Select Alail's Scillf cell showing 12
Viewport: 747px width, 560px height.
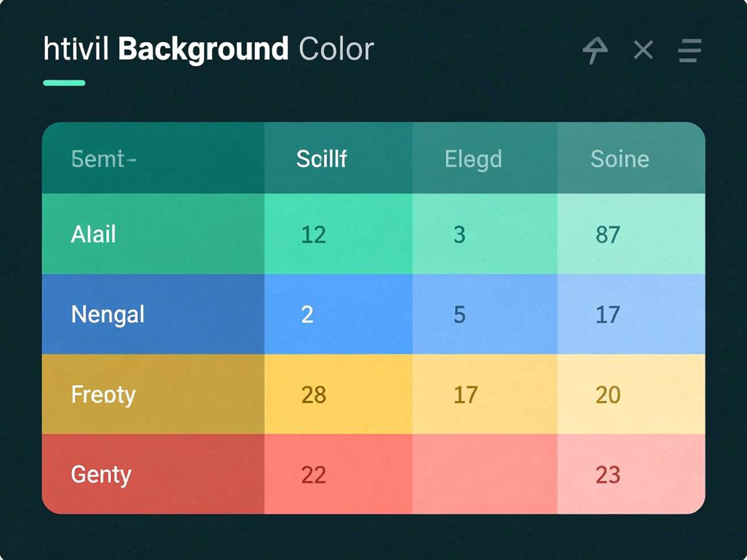(338, 234)
